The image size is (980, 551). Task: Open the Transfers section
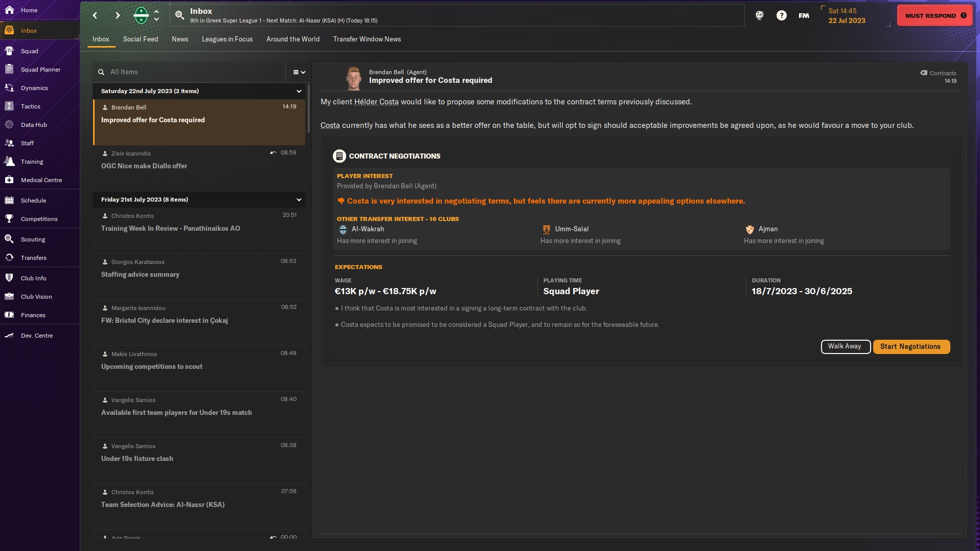tap(40, 257)
